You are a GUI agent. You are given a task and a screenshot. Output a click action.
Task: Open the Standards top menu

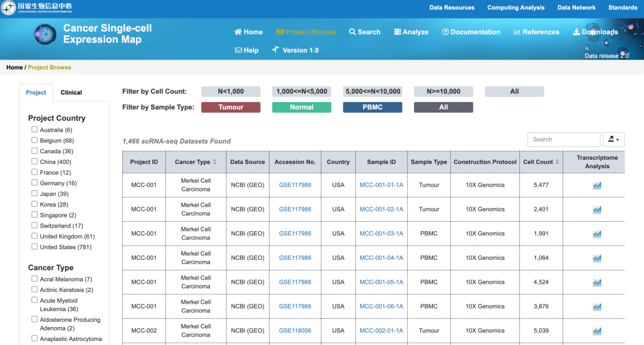pos(623,7)
